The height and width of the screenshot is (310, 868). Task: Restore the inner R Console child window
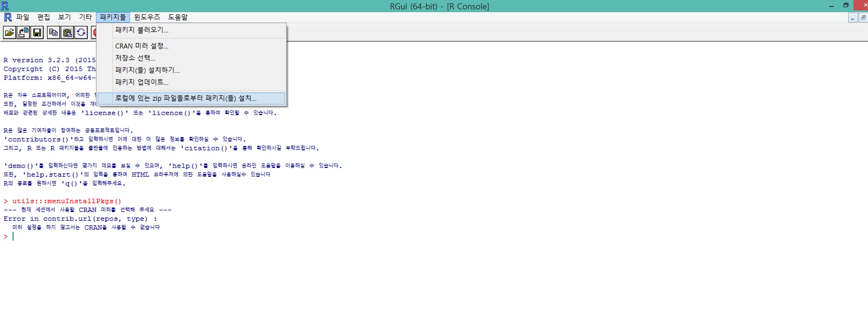pyautogui.click(x=863, y=18)
